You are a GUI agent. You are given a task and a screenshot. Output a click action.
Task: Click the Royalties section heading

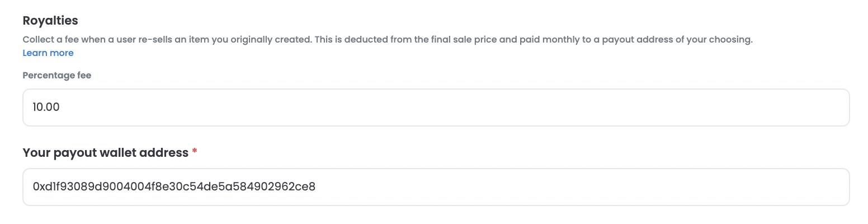[x=50, y=21]
